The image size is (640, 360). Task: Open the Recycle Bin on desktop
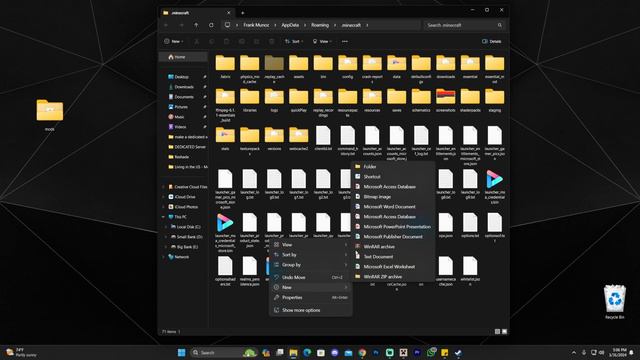point(614,302)
